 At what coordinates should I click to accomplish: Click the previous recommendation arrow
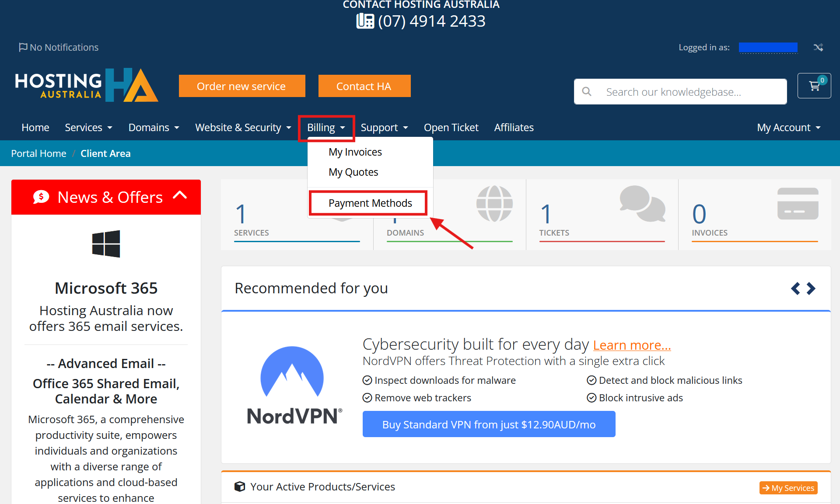tap(795, 288)
